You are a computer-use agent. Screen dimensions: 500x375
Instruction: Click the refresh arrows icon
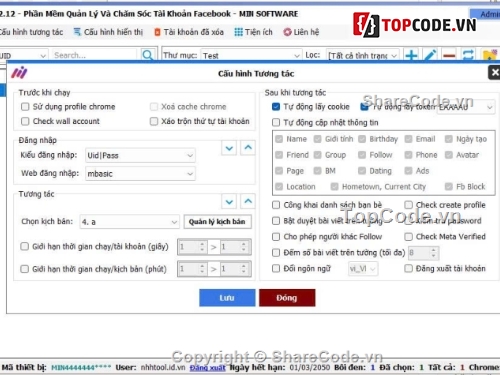click(x=468, y=55)
